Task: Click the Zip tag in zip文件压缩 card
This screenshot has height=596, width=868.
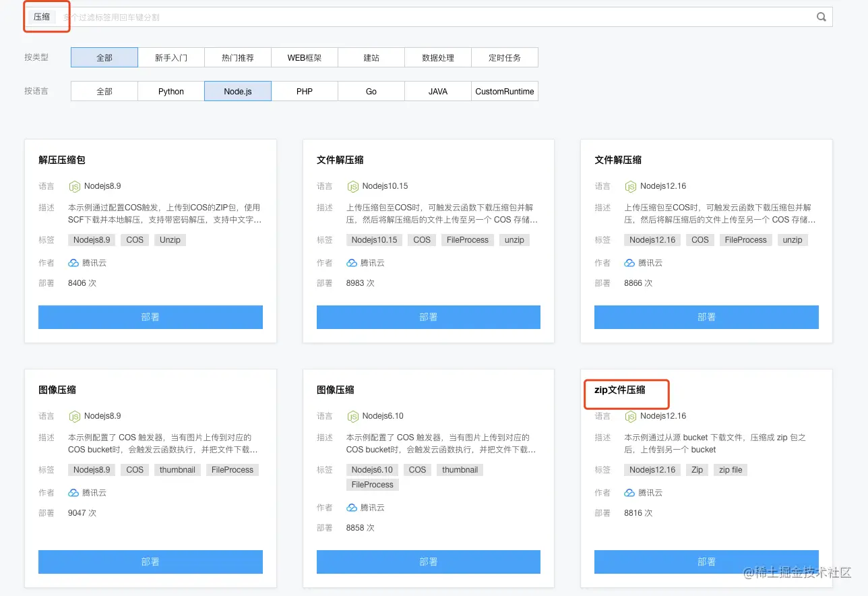Action: pos(697,470)
